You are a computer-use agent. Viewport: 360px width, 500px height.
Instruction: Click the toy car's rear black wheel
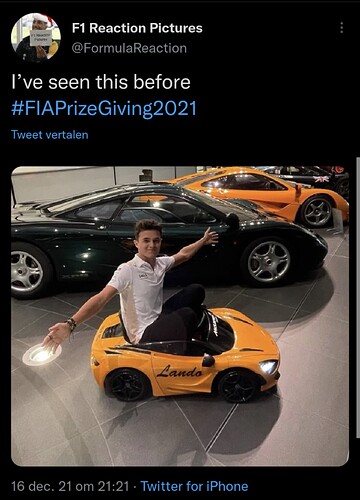128,384
